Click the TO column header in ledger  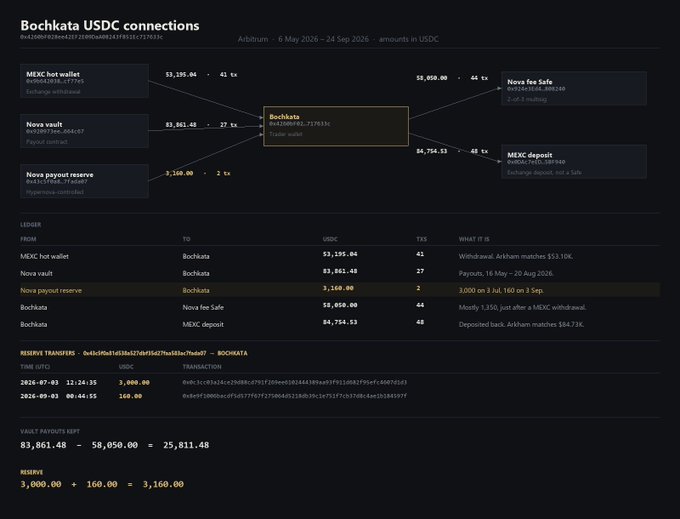coord(186,239)
